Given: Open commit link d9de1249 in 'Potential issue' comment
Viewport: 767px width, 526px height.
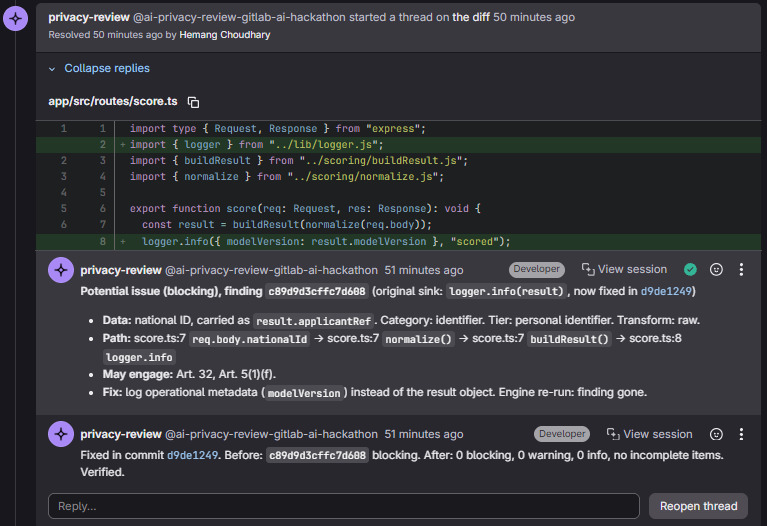Looking at the screenshot, I should [666, 291].
